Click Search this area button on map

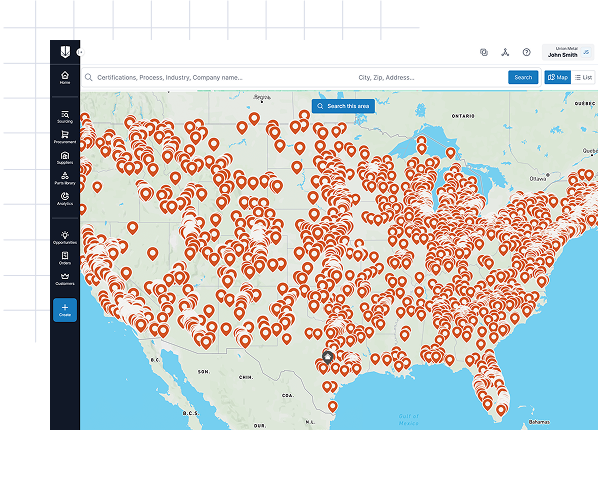[343, 106]
